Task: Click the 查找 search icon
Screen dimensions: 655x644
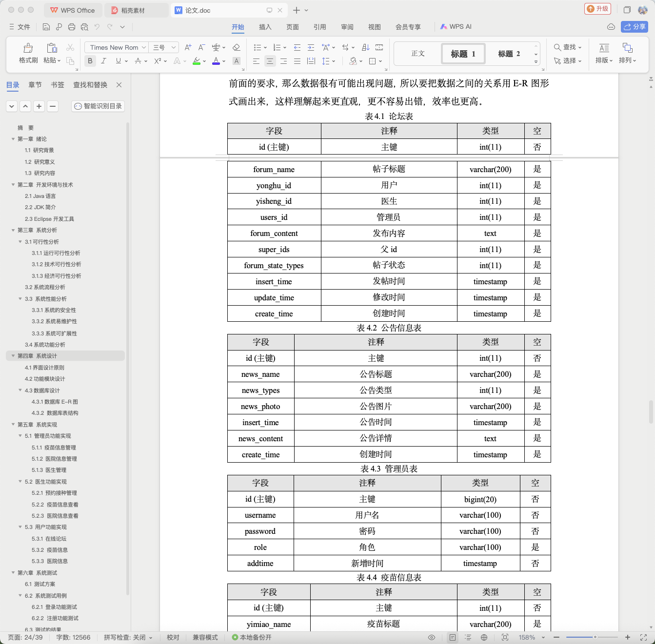Action: click(x=557, y=47)
